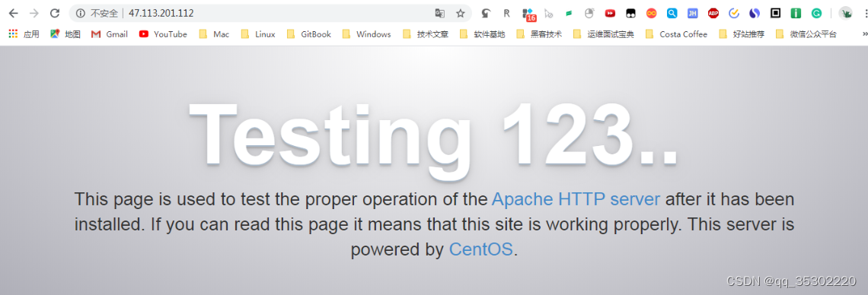This screenshot has height=295, width=868.
Task: Open the Costa Coffee bookmark folder
Action: pos(676,34)
